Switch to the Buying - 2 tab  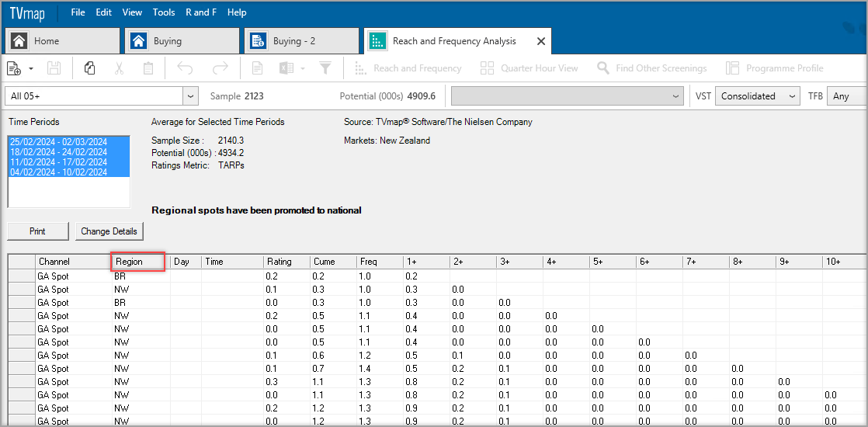pos(301,41)
